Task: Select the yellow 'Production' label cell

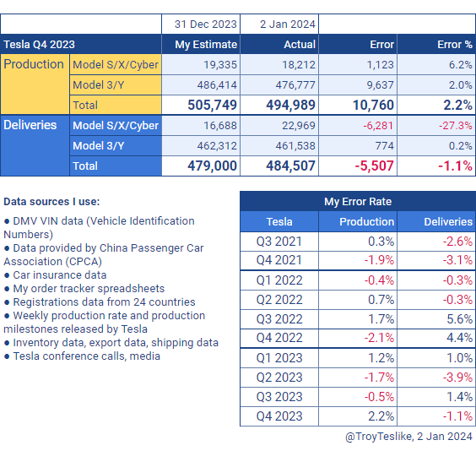Action: click(x=35, y=84)
